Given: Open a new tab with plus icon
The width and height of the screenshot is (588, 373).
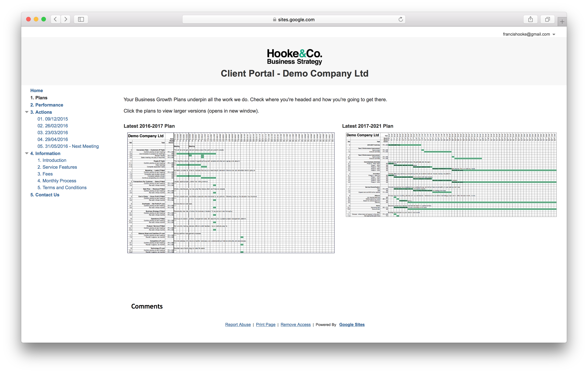Looking at the screenshot, I should [562, 22].
